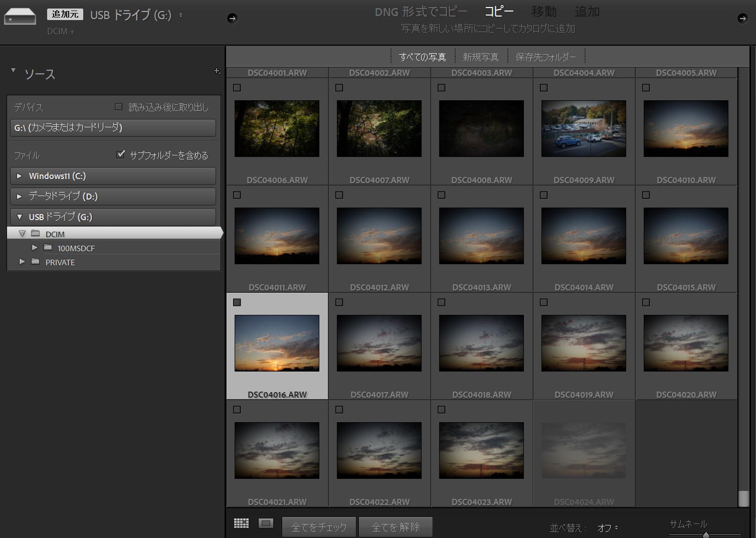Select the DCIM folder icon
756x538 pixels.
[36, 234]
